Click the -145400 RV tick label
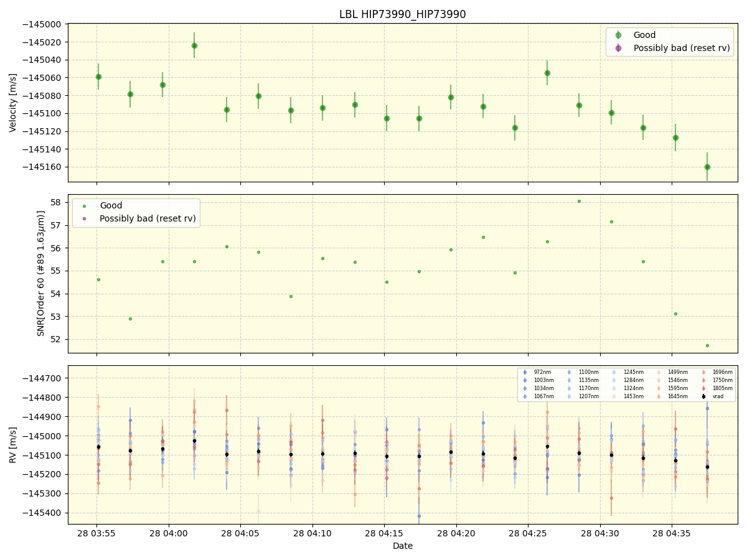Screen dimensions: 747x560 coord(42,513)
